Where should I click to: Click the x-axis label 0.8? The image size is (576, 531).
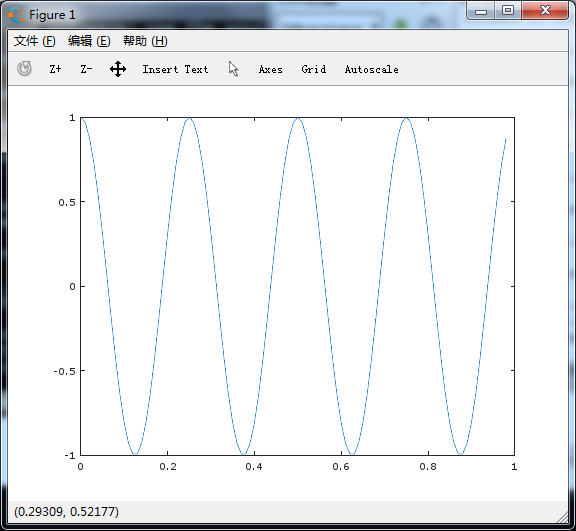pos(428,467)
